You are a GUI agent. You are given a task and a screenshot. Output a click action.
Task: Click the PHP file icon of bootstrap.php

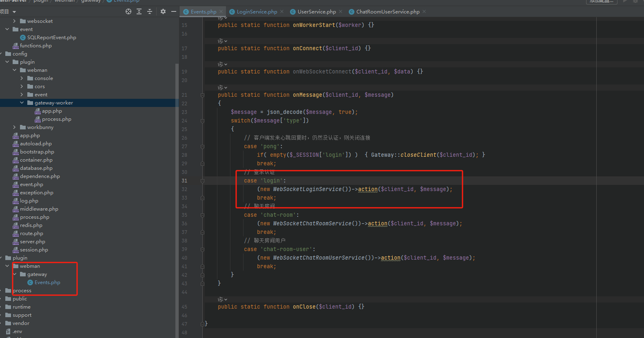tap(15, 152)
